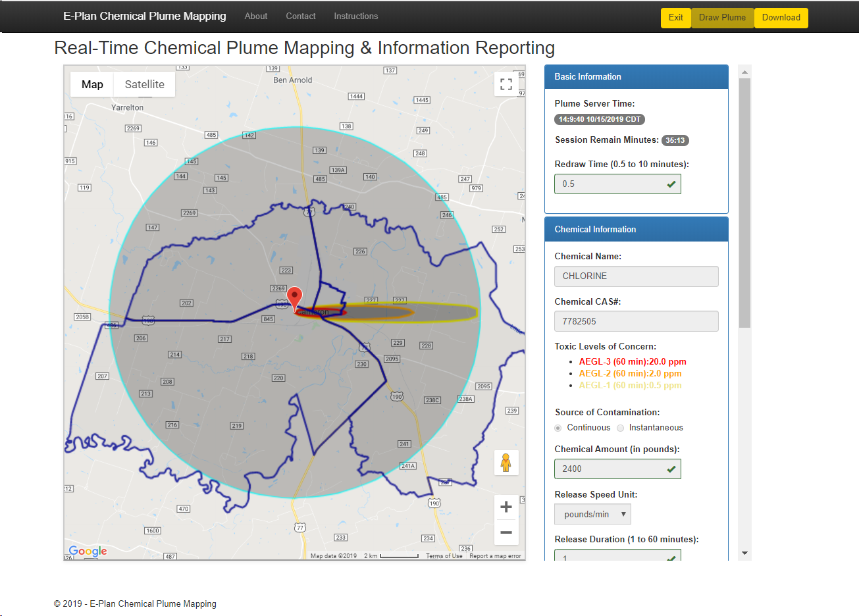Open Release Speed Unit dropdown

coord(592,514)
